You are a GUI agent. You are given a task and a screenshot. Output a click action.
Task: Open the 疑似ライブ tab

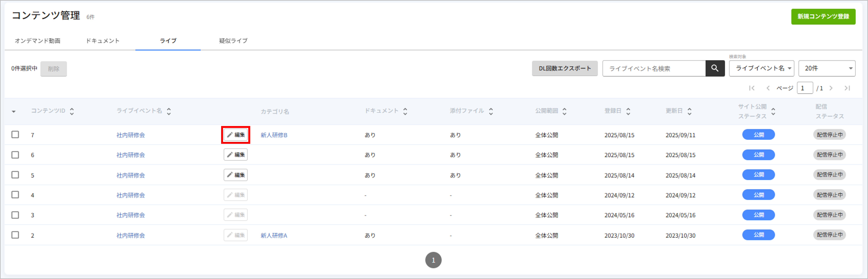coord(233,41)
